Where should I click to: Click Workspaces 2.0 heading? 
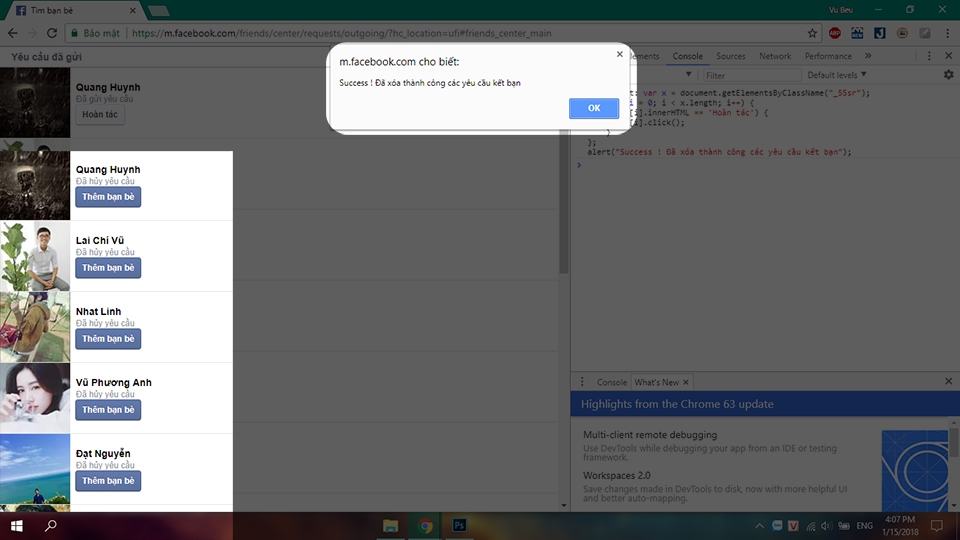click(x=617, y=475)
